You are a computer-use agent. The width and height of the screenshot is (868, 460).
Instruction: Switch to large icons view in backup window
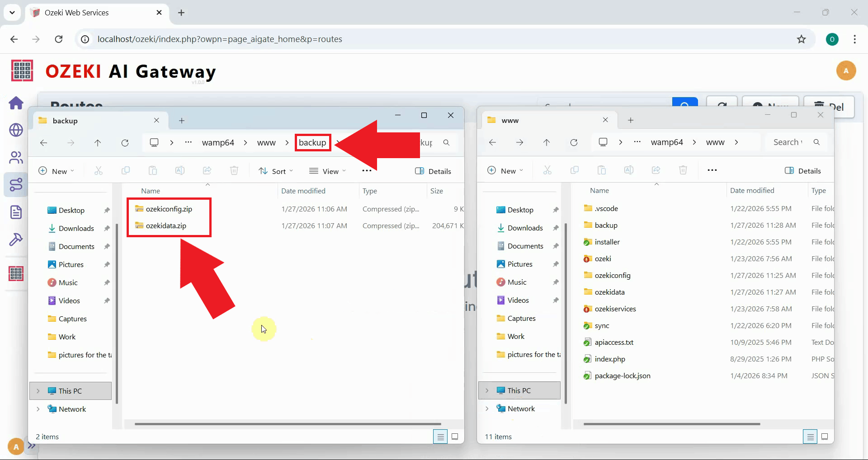click(455, 437)
